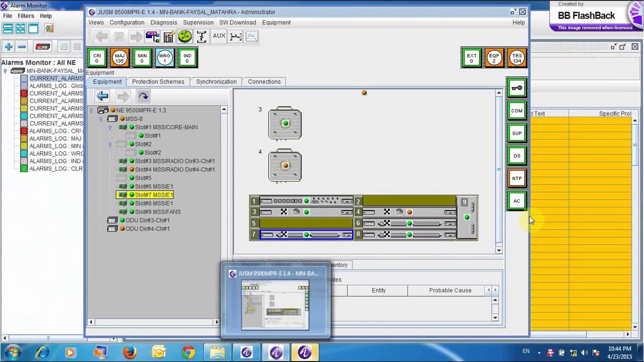The height and width of the screenshot is (362, 644).
Task: Open the Supervision menu
Action: (198, 23)
